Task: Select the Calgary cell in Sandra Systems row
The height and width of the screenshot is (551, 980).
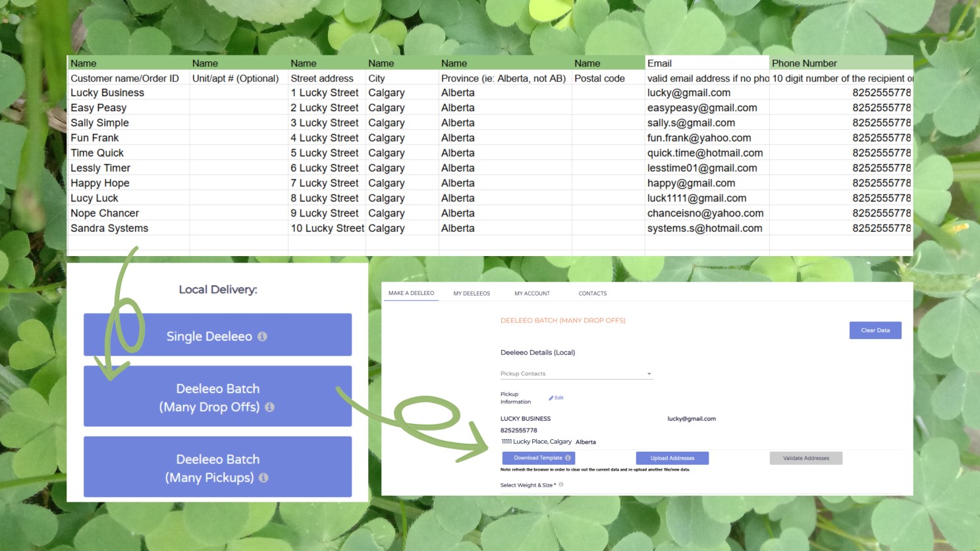Action: (402, 228)
